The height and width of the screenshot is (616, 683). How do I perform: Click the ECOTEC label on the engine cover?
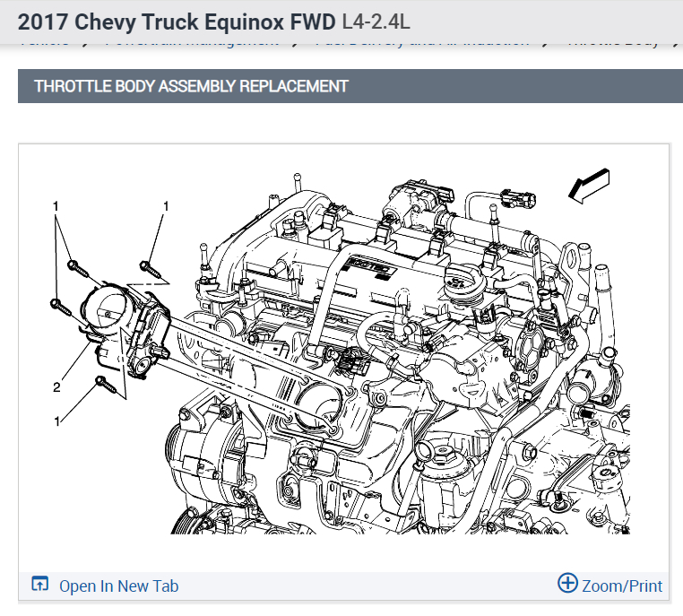371,265
